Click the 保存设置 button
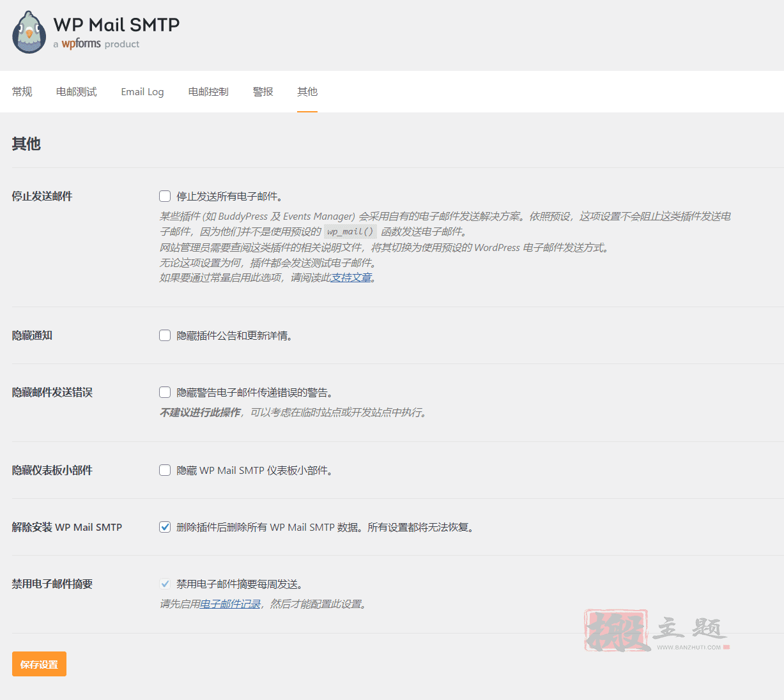 click(39, 664)
